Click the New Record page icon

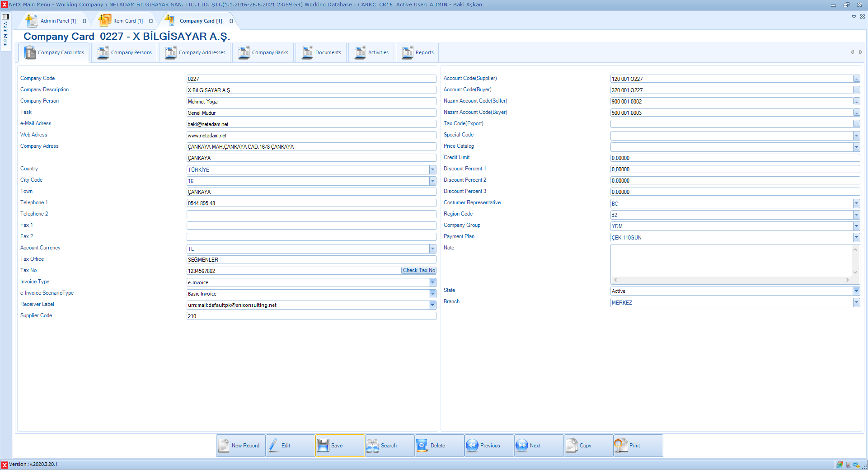(224, 446)
